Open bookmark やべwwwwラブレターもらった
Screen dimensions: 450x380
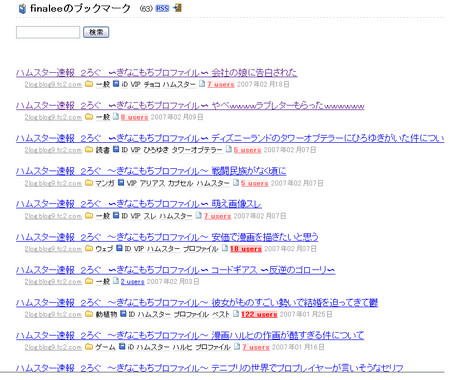[x=190, y=105]
